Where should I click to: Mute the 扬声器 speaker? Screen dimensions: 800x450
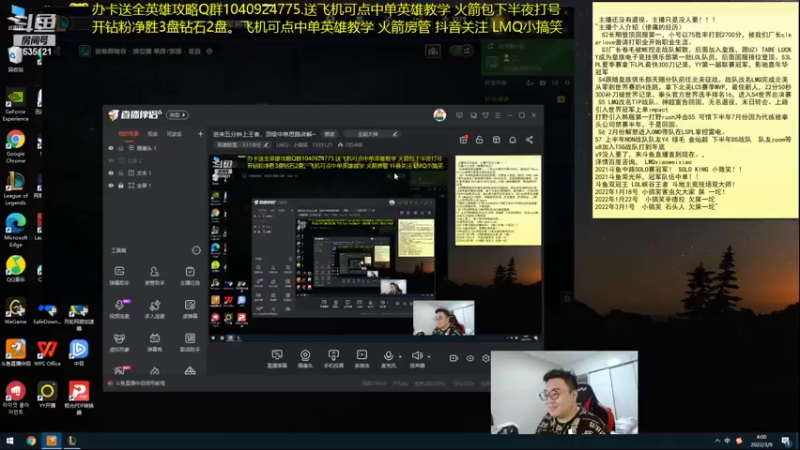pyautogui.click(x=417, y=359)
